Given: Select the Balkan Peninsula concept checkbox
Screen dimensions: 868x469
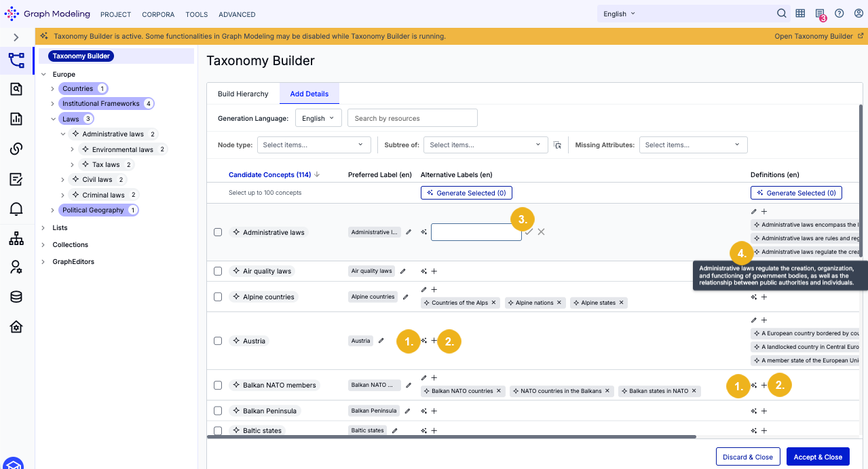Looking at the screenshot, I should [218, 411].
